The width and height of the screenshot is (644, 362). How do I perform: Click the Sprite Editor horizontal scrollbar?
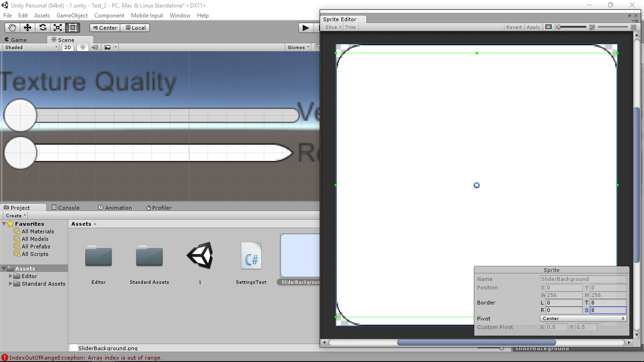(477, 342)
